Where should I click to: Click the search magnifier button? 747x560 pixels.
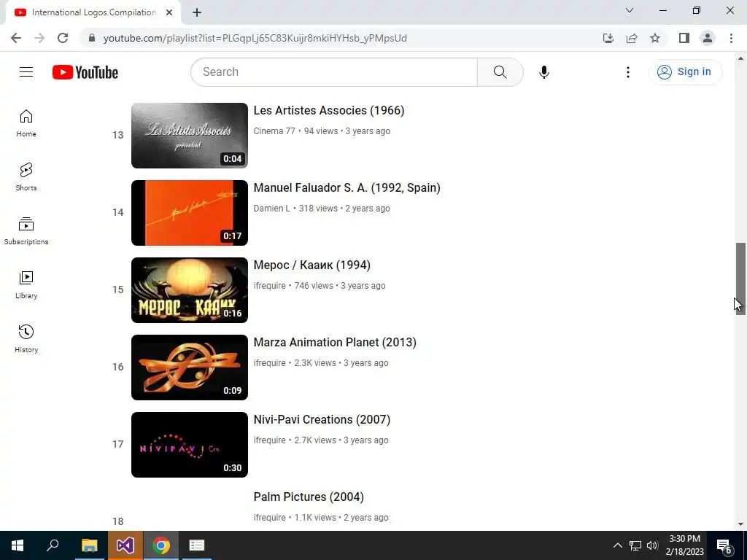point(500,72)
